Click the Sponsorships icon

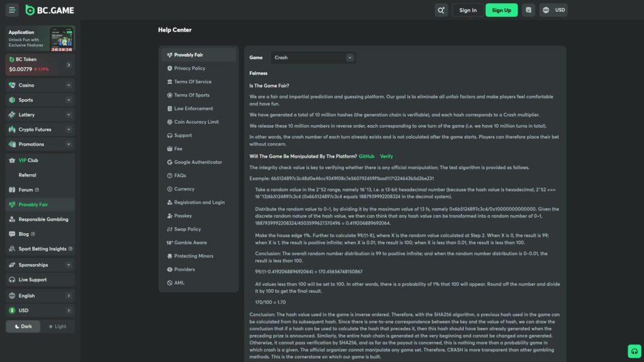coord(12,265)
